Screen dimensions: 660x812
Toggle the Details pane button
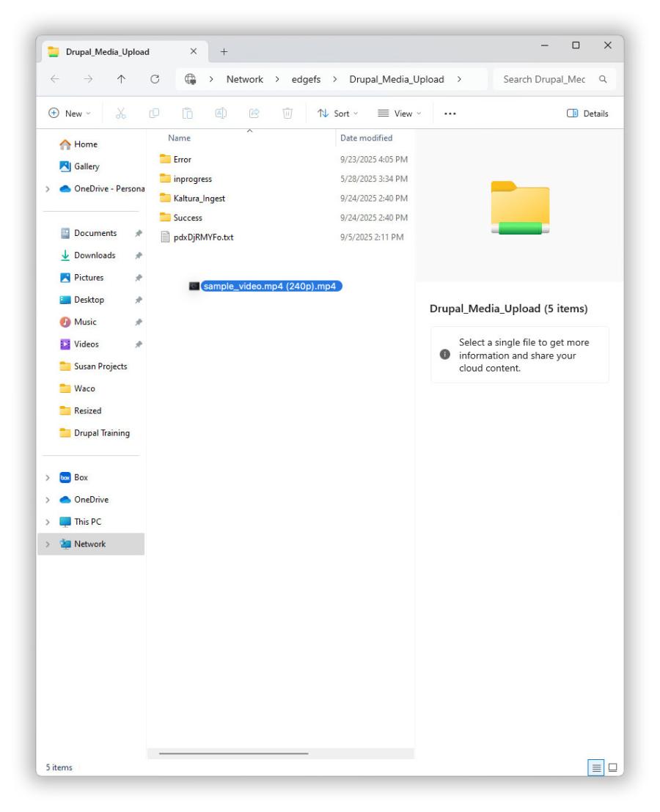tap(587, 114)
